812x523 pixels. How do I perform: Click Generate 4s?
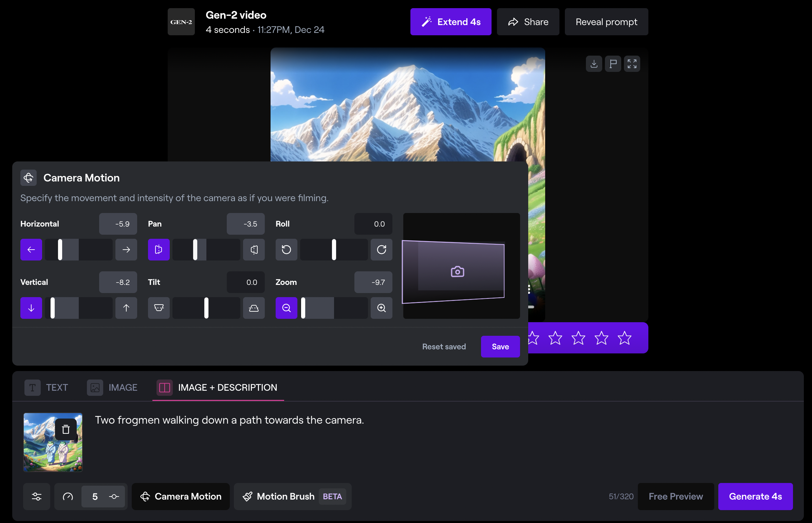pos(755,497)
